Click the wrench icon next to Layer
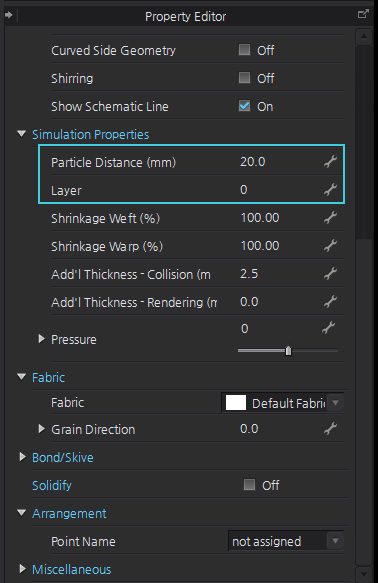Screen dimensions: 378x583 (330, 190)
